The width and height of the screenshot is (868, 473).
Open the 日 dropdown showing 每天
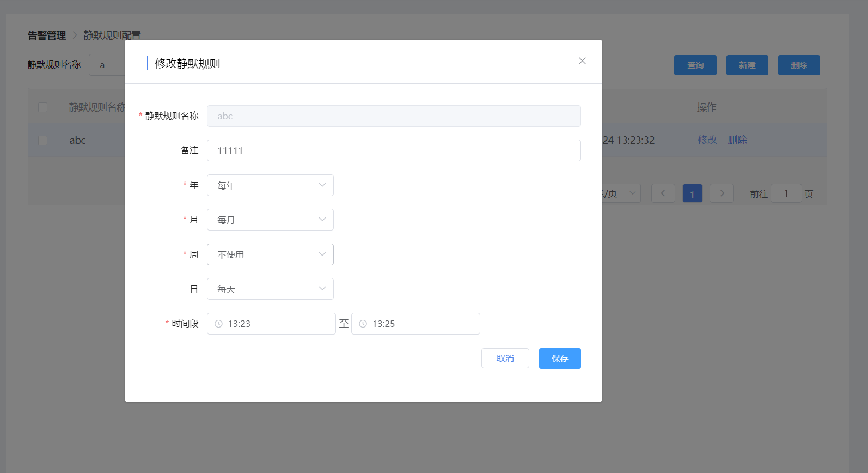(x=270, y=289)
